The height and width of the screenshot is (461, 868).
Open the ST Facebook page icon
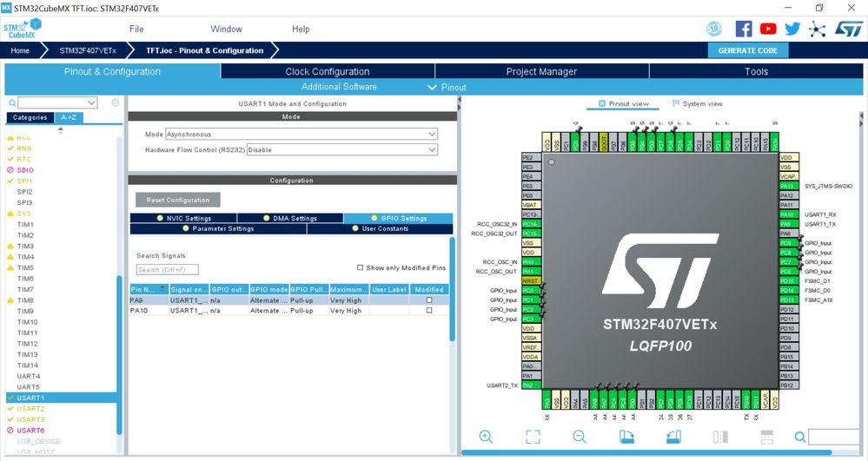click(x=744, y=29)
